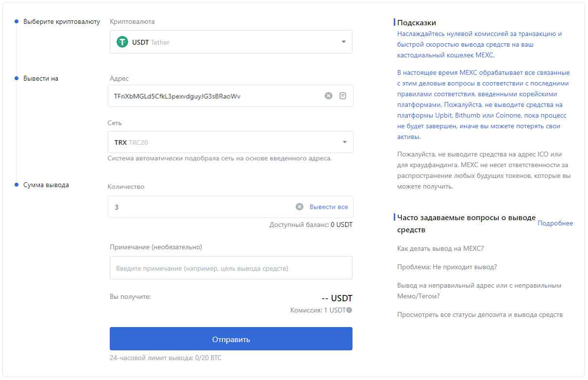Open FAQ Проблема: Не приходит вывод
This screenshot has height=380, width=588.
pyautogui.click(x=447, y=267)
